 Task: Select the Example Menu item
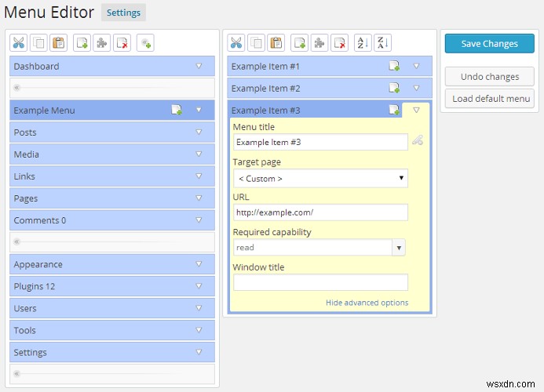pyautogui.click(x=112, y=111)
